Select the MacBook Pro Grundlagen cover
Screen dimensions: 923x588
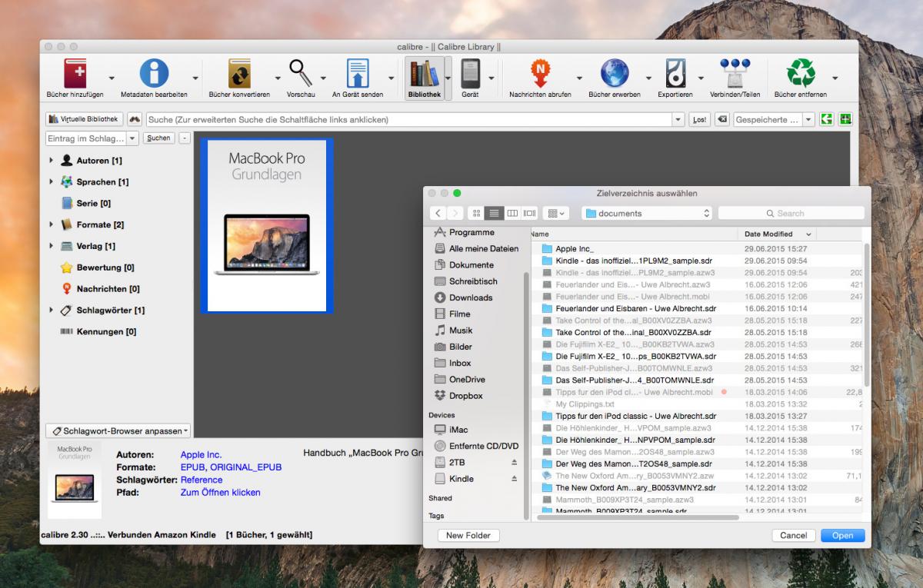click(x=267, y=226)
